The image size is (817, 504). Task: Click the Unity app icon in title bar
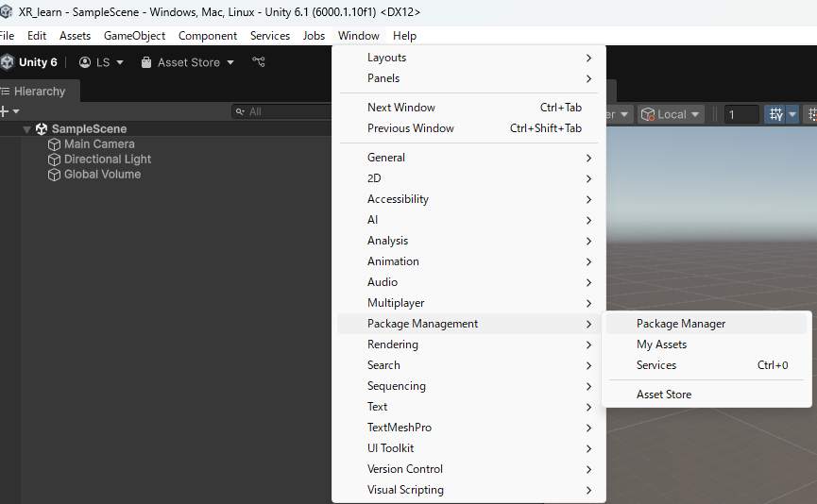(6, 11)
